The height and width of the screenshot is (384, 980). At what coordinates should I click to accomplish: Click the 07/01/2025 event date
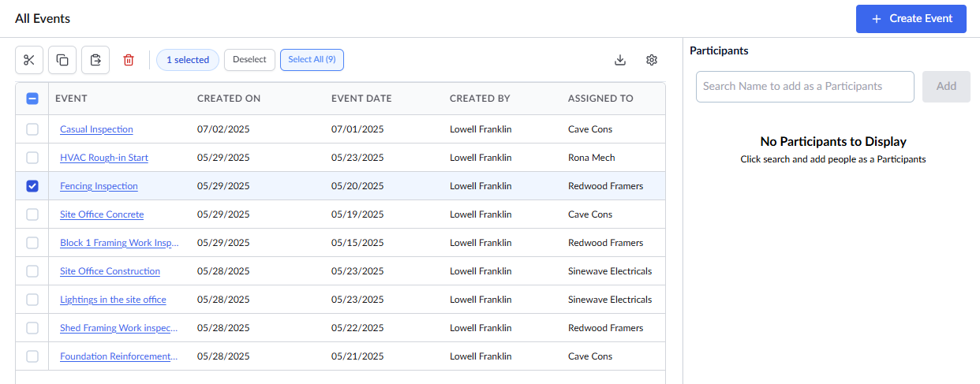tap(357, 129)
